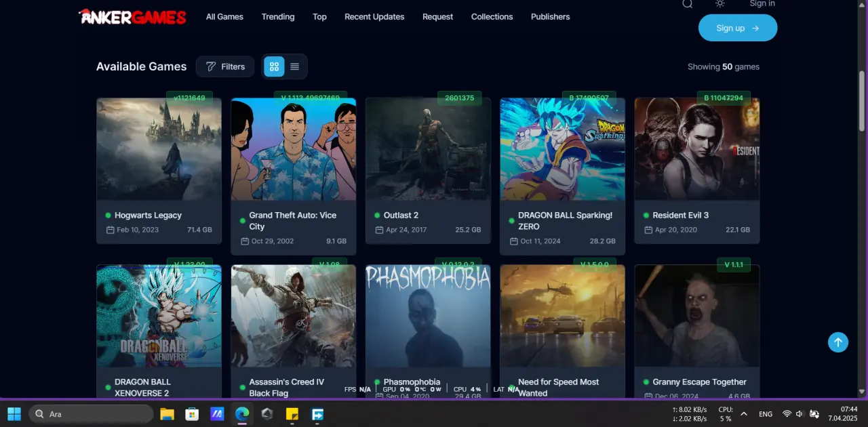
Task: Open the Dragon Ball Xenoverse 2 cover
Action: pos(159,316)
